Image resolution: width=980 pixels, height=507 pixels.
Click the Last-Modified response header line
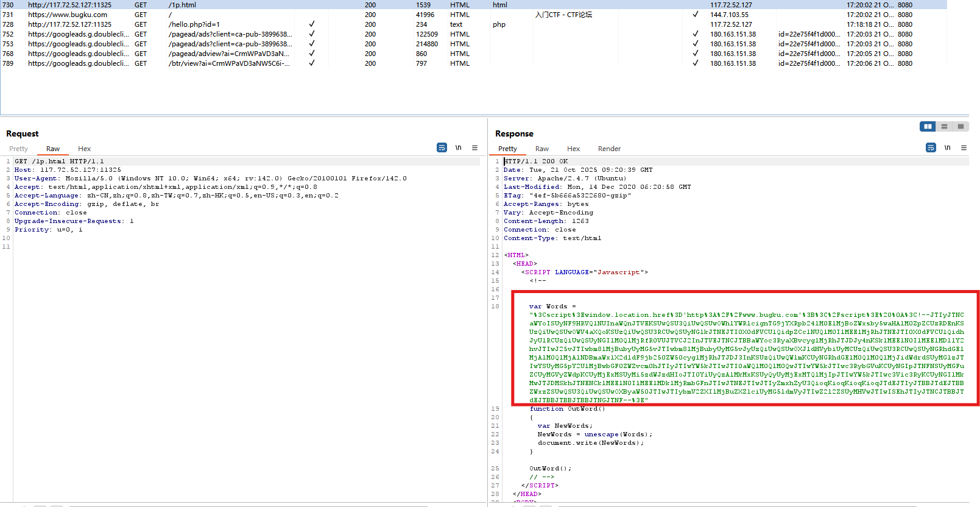[597, 187]
